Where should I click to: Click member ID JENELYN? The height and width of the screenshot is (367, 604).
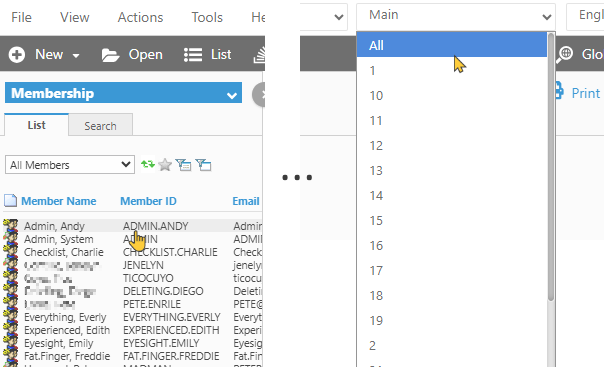coord(143,265)
